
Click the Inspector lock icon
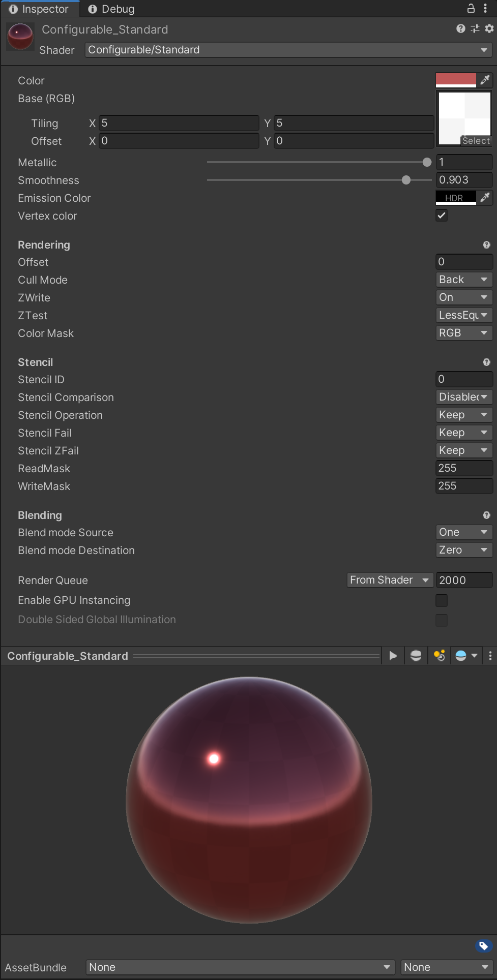tap(471, 8)
